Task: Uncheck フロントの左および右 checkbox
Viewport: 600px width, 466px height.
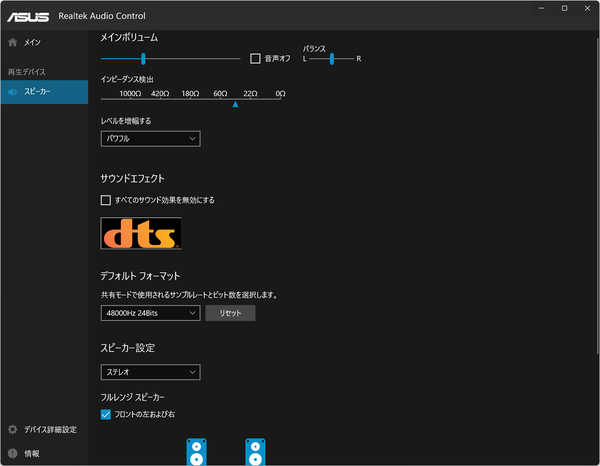Action: [106, 414]
